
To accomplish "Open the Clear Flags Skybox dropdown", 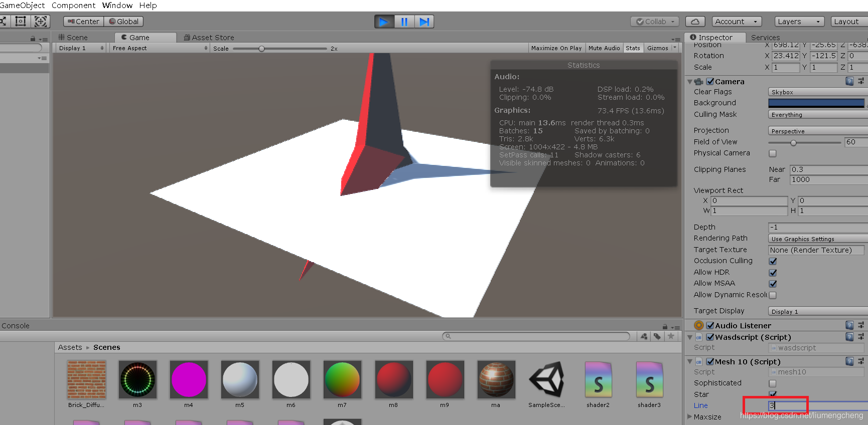I will (x=818, y=92).
